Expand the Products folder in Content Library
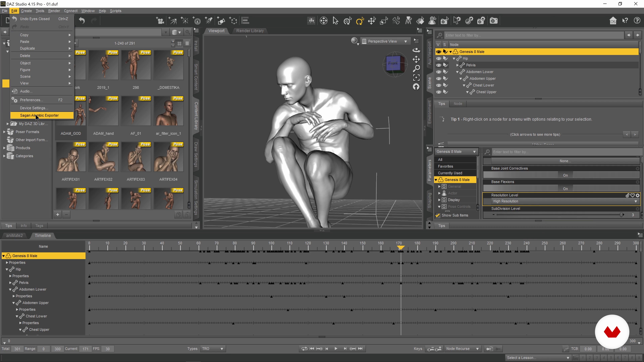 point(4,148)
